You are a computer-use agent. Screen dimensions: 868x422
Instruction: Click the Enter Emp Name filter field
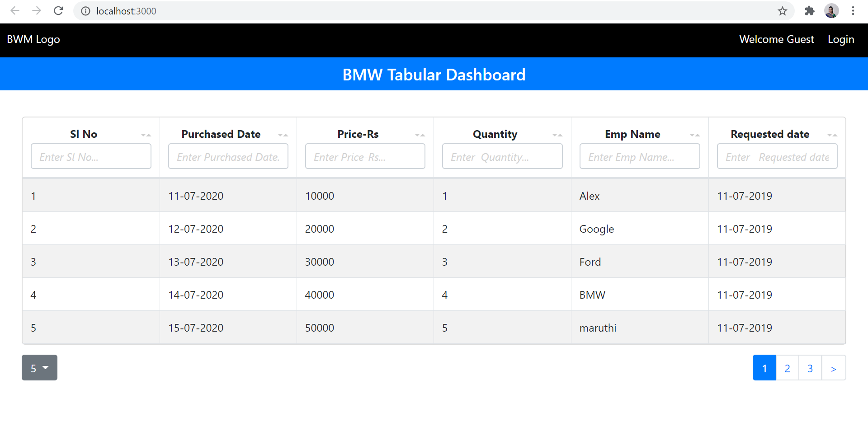639,156
